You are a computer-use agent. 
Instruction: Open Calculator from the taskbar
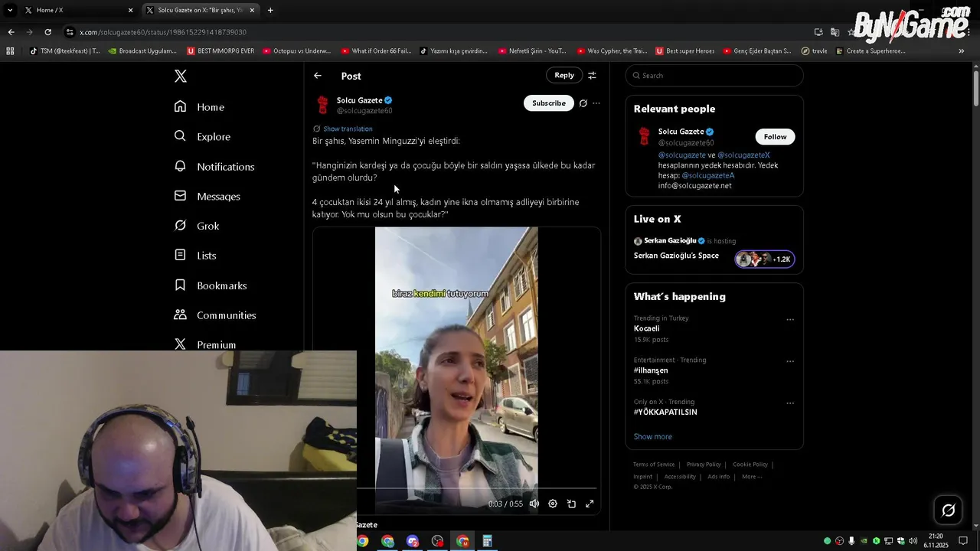tap(487, 541)
